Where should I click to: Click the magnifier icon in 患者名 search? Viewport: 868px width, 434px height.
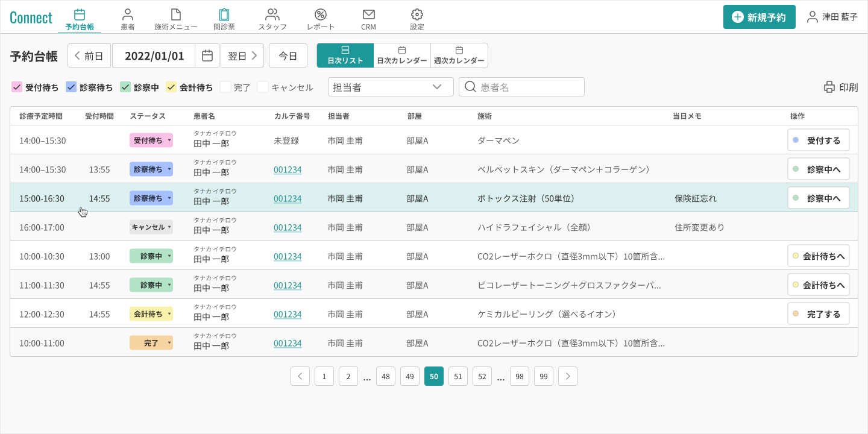[470, 87]
